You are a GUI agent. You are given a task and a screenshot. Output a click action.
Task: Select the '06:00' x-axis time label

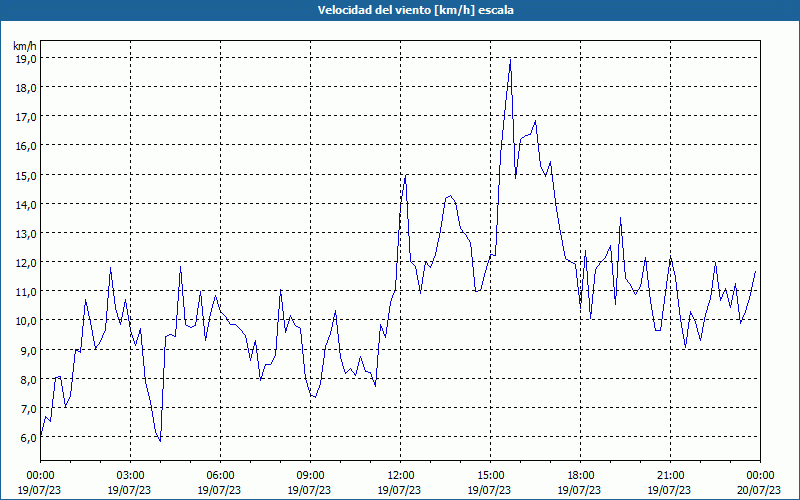[x=220, y=476]
